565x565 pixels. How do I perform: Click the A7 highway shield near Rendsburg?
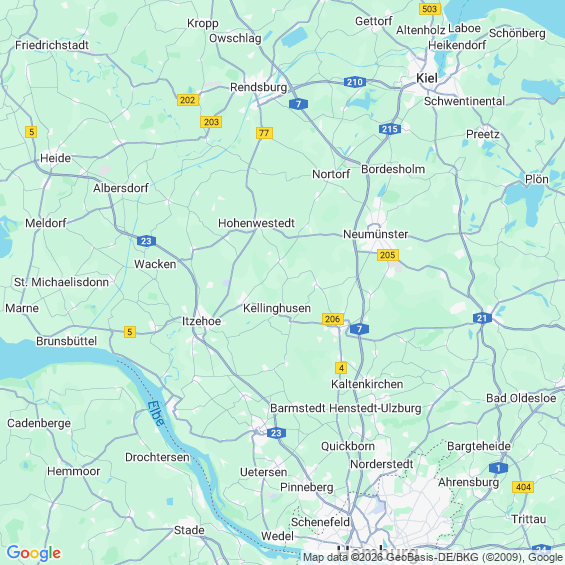[x=298, y=104]
